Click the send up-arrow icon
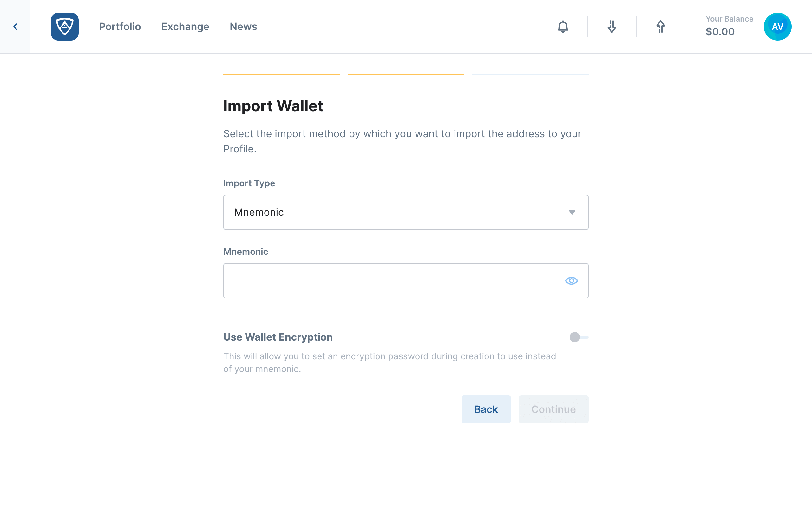This screenshot has width=812, height=507. pyautogui.click(x=660, y=27)
